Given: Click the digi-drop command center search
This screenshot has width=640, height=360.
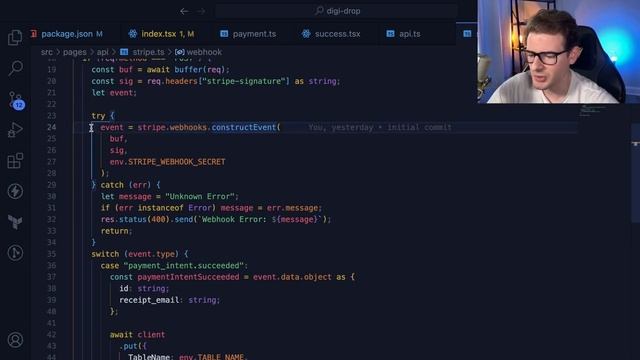Looking at the screenshot, I should [x=337, y=11].
